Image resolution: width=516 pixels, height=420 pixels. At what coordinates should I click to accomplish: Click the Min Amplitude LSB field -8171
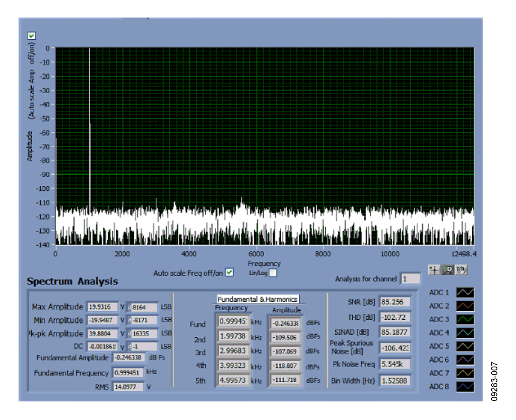pyautogui.click(x=144, y=320)
